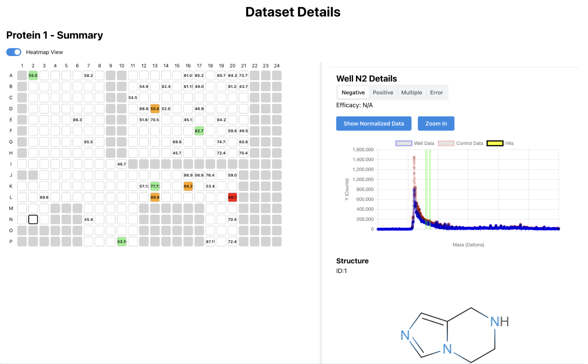The image size is (588, 364).
Task: Toggle the Well Data legend entry
Action: tap(404, 143)
